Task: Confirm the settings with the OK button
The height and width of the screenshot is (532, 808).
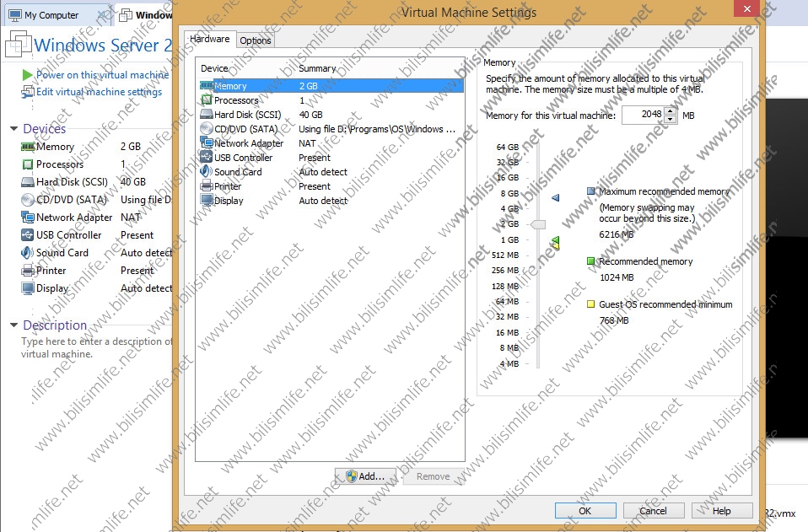Action: (x=585, y=511)
